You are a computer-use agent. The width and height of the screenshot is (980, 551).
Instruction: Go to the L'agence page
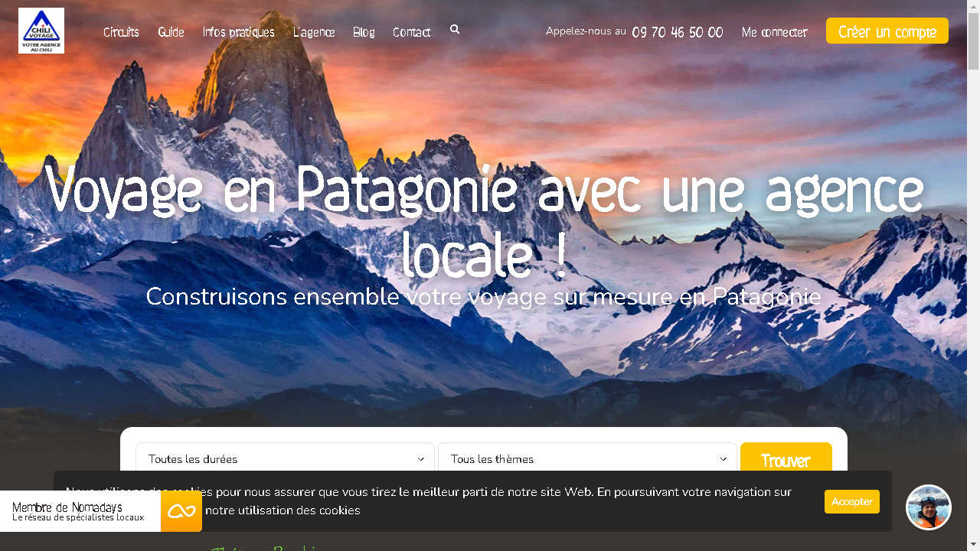click(314, 32)
